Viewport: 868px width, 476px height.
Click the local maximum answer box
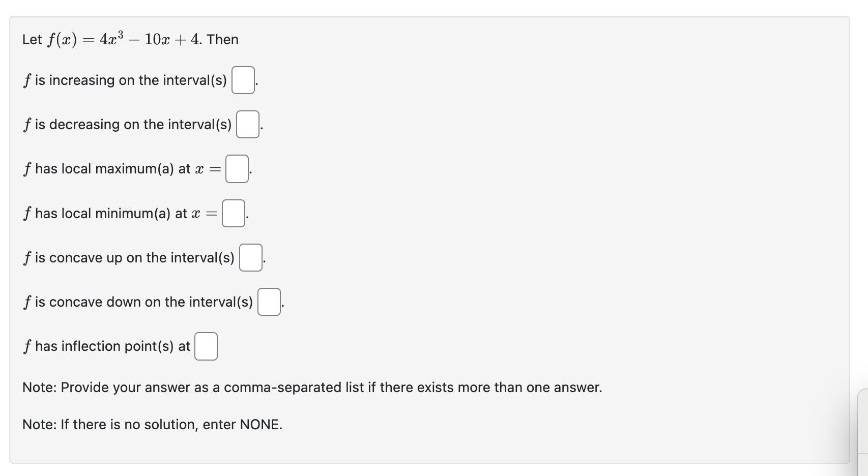point(236,169)
